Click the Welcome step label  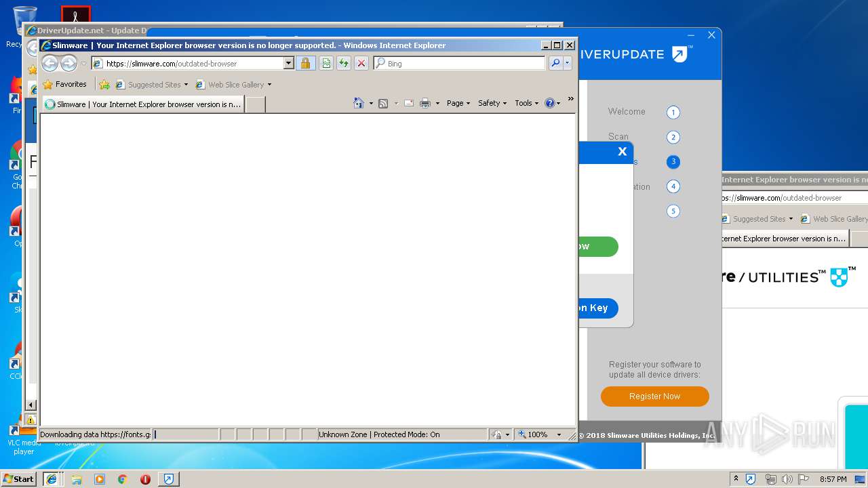click(627, 111)
